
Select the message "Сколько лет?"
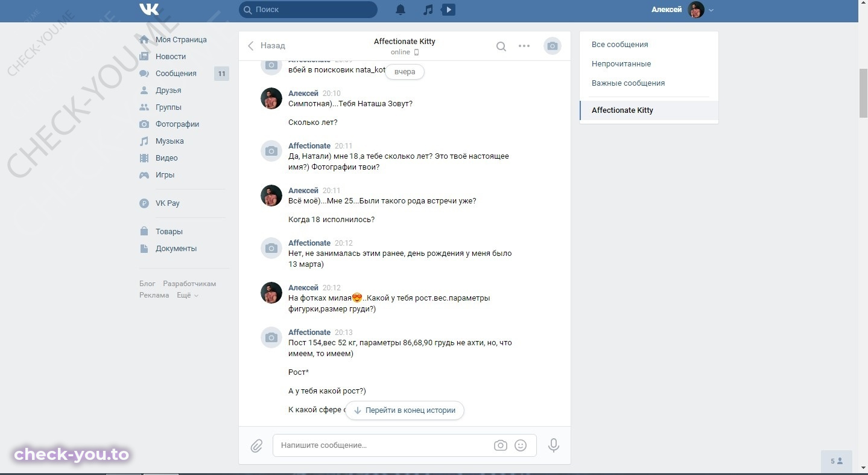313,123
